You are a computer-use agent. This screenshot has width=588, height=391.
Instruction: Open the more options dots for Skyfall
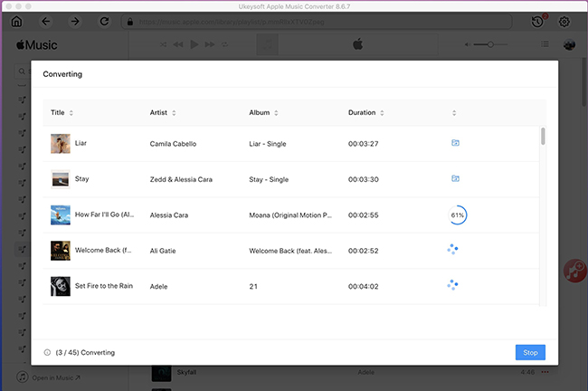[545, 372]
